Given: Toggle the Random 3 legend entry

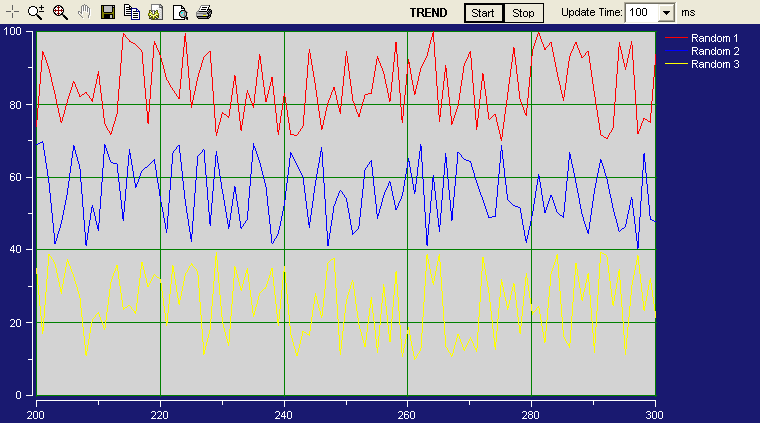Looking at the screenshot, I should point(715,64).
